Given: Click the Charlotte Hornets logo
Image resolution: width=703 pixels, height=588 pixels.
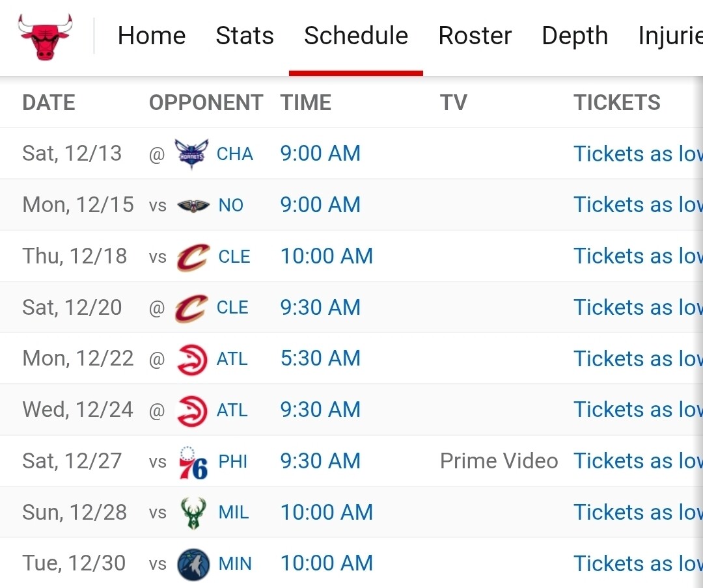Looking at the screenshot, I should coord(192,154).
